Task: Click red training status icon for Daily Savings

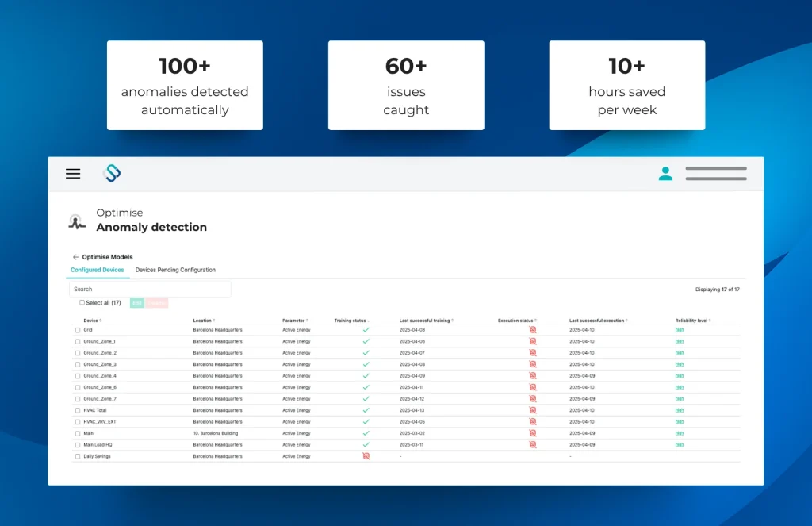Action: pyautogui.click(x=366, y=456)
